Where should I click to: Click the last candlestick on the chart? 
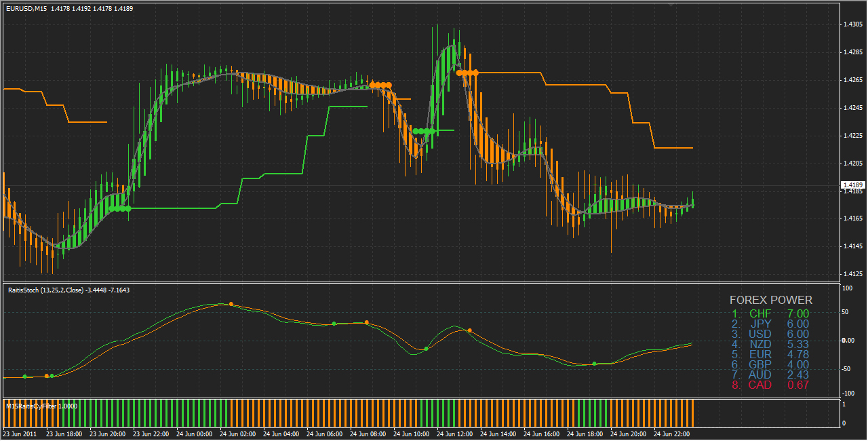tap(692, 203)
